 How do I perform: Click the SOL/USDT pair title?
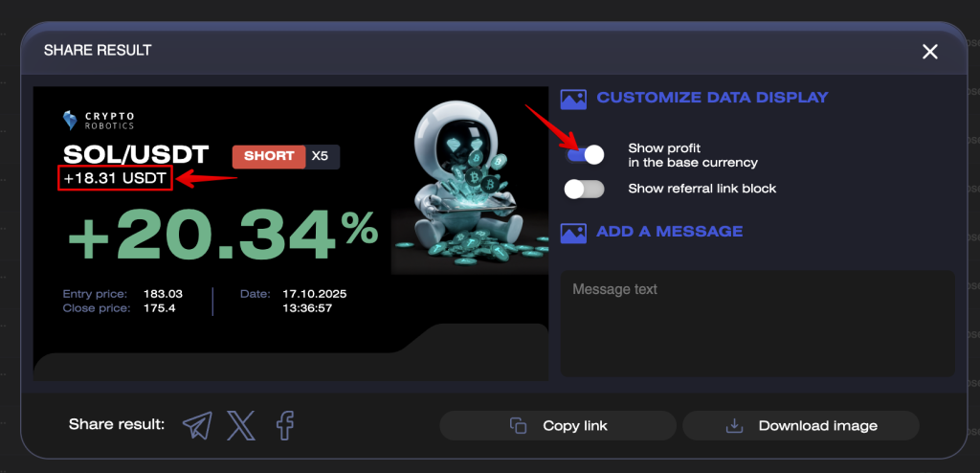pos(135,154)
